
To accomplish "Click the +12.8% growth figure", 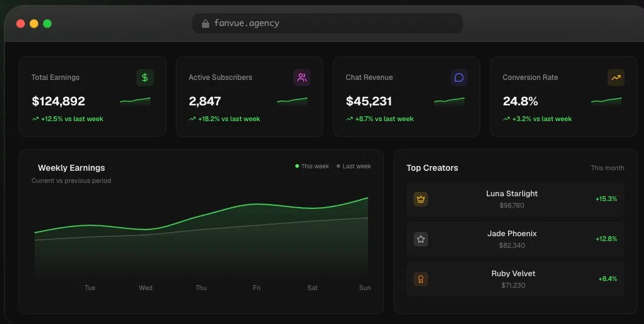I will [606, 239].
